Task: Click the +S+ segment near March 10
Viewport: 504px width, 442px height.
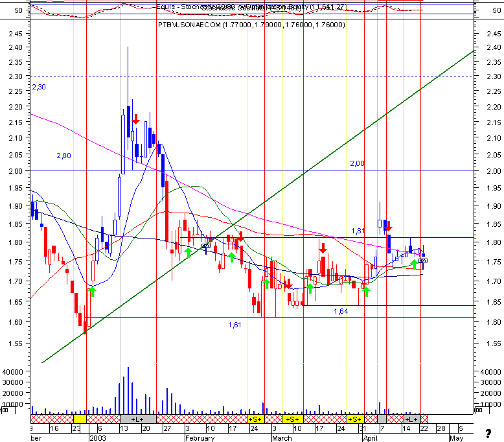Action: pyautogui.click(x=293, y=419)
